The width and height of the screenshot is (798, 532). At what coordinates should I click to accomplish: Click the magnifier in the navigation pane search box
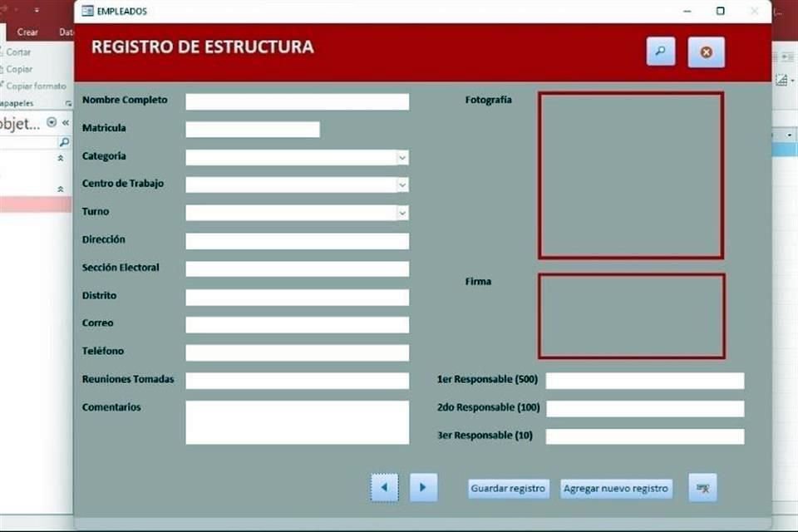[63, 142]
